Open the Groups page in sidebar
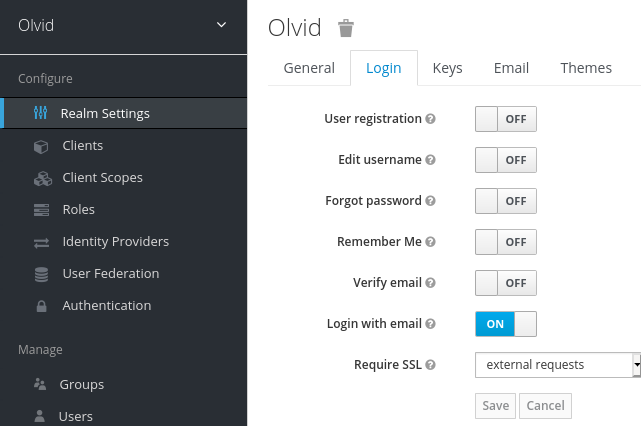 82,384
